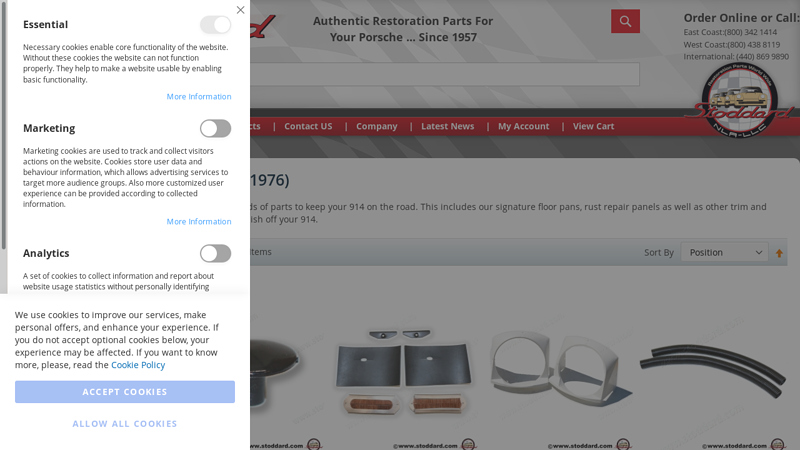Image resolution: width=800 pixels, height=450 pixels.
Task: Open More Information under Essential cookies
Action: pyautogui.click(x=199, y=96)
